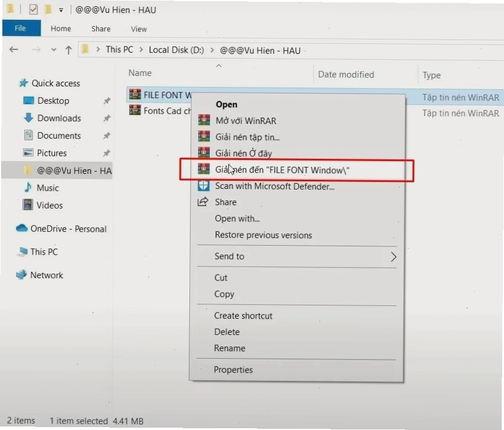Screen dimensions: 504x430
Task: Click Local Disk (D:) breadcrumb
Action: coord(176,50)
